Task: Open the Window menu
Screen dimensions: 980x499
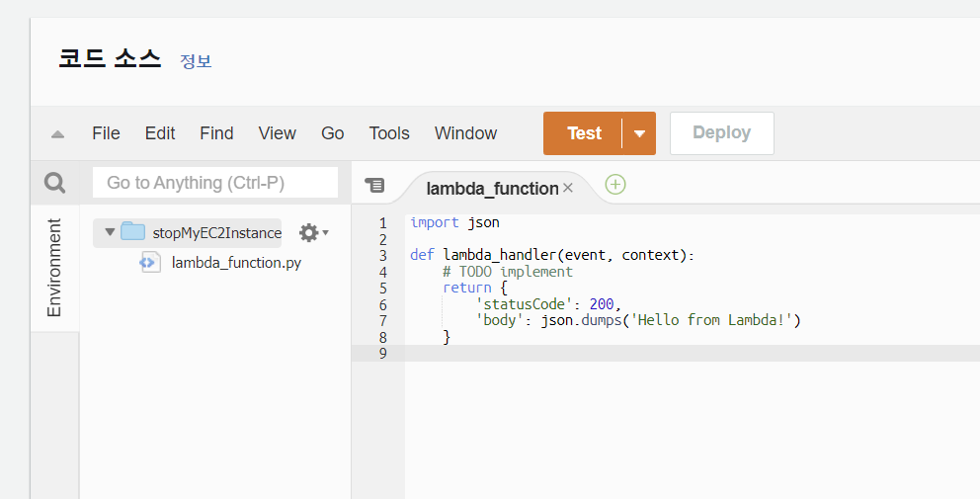Action: click(x=465, y=133)
